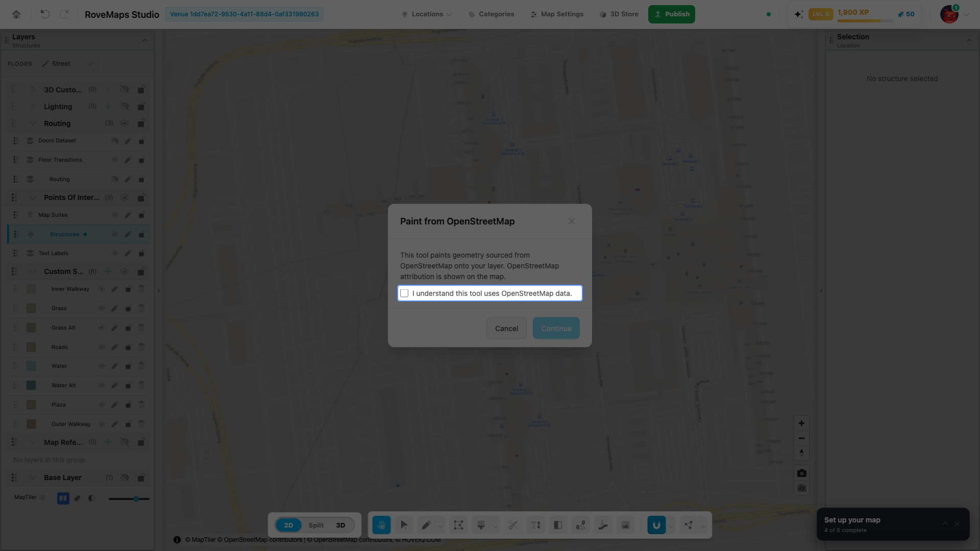Screen dimensions: 980x551
Task: Open the Categories menu
Action: (x=491, y=14)
